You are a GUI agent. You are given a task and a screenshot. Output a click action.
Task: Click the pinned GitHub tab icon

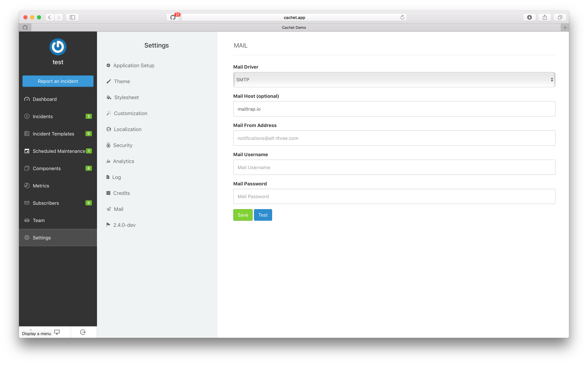(25, 28)
